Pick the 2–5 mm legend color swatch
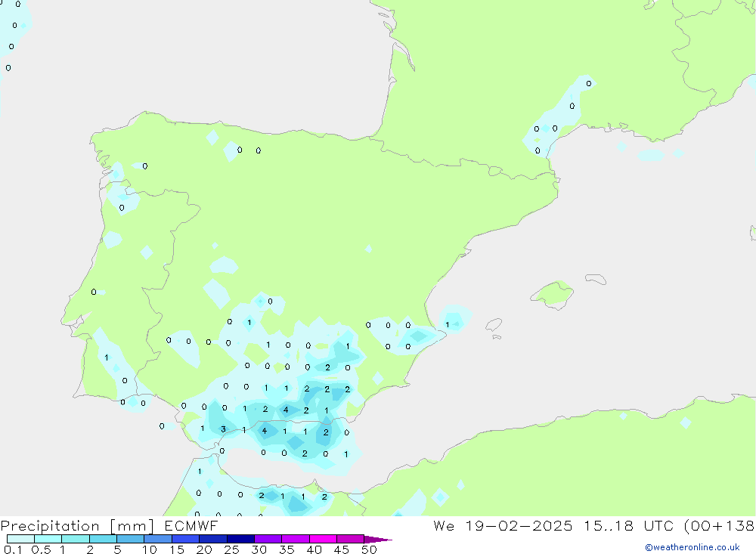 click(x=103, y=539)
